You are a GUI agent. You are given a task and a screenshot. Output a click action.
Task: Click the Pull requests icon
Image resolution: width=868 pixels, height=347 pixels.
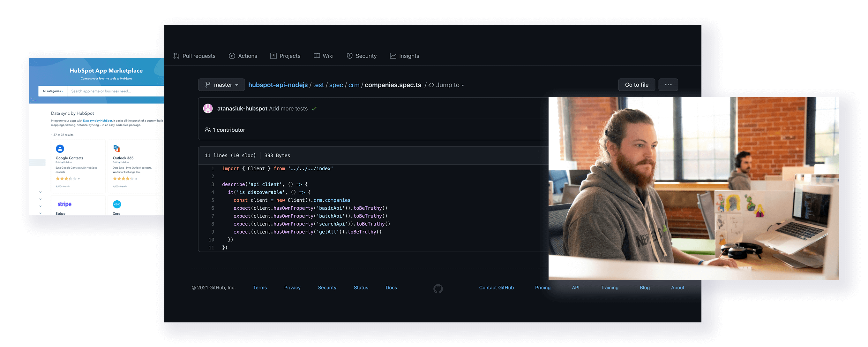[x=176, y=56]
